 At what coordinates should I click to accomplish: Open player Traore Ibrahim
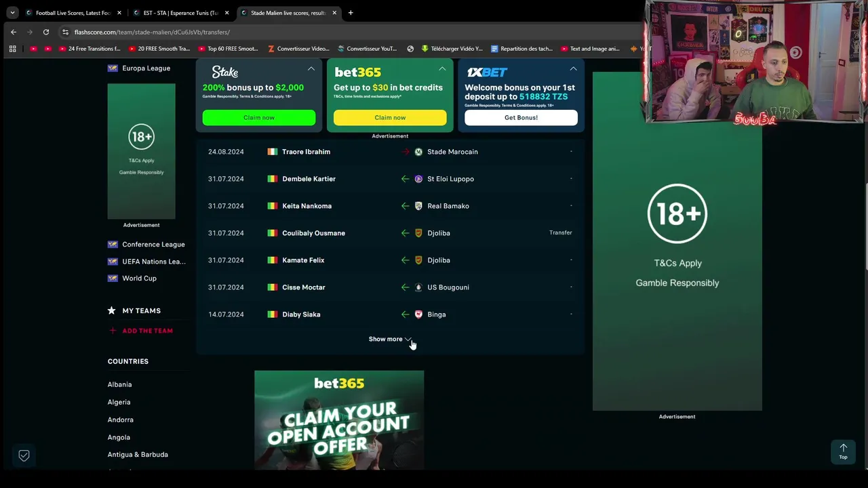306,152
